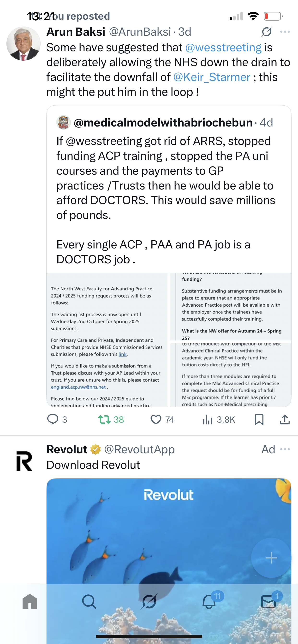Tap the compose new post button
This screenshot has width=298, height=644.
click(271, 558)
